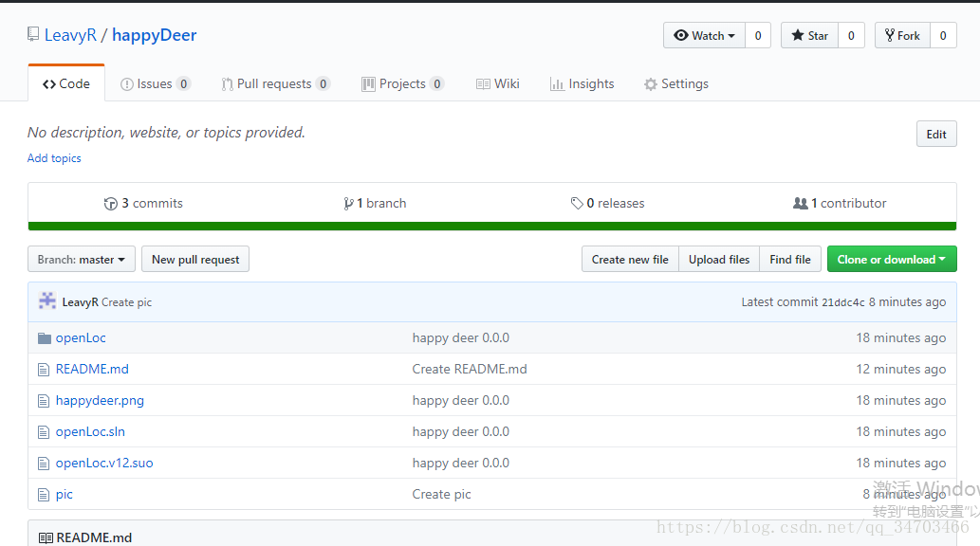Viewport: 980px width, 546px height.
Task: Expand the Clone or download menu
Action: click(x=892, y=260)
